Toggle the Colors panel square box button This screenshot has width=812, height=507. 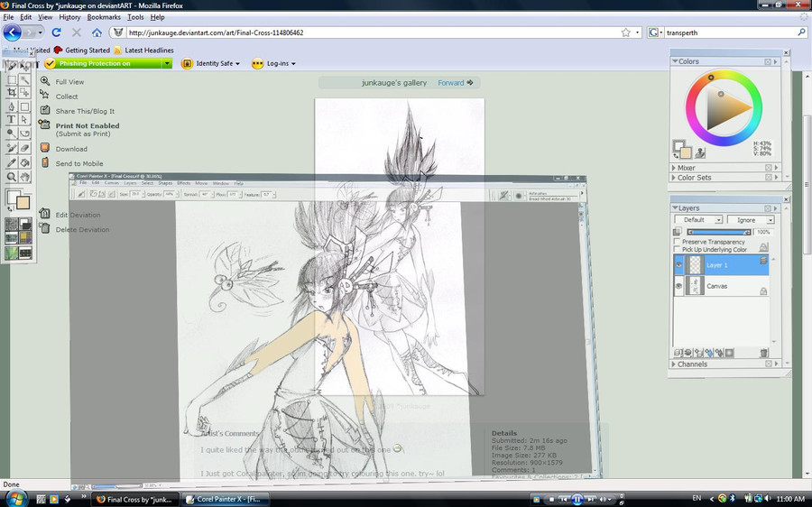pyautogui.click(x=768, y=61)
